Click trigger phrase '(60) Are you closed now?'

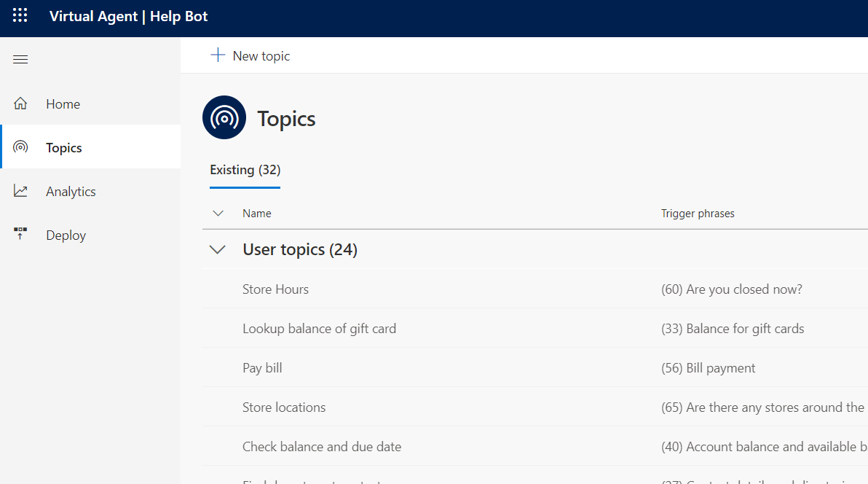731,289
